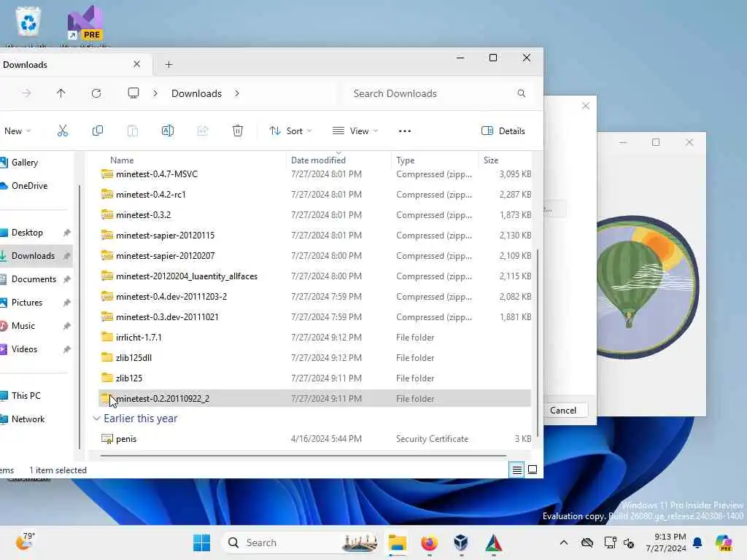Sort by the Type column header
Screen dimensions: 747x560
click(406, 160)
